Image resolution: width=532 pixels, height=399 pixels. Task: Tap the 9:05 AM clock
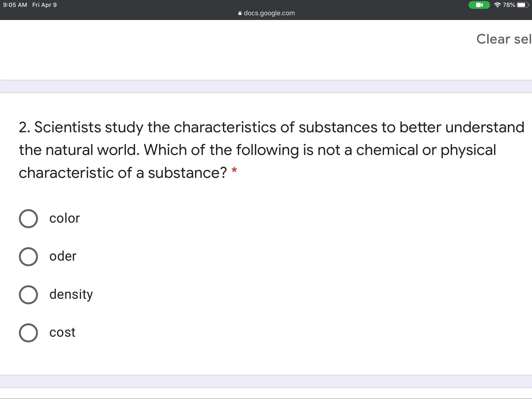15,5
